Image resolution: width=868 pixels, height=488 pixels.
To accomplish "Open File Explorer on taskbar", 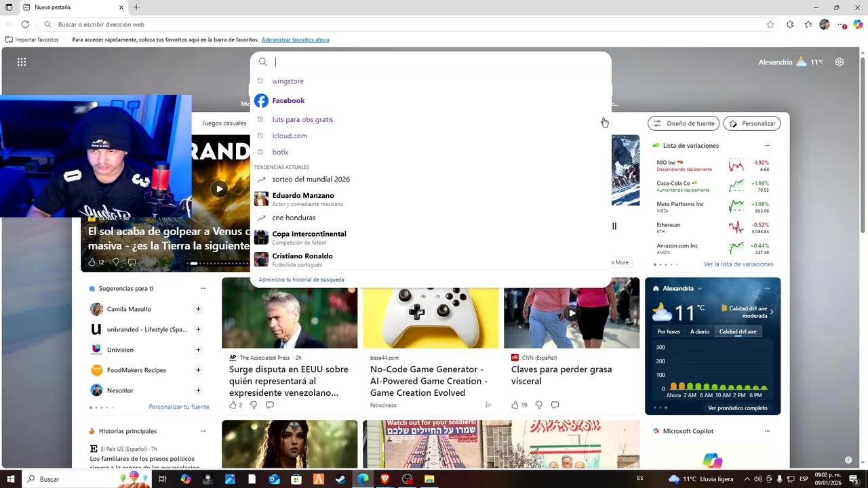I will [429, 479].
